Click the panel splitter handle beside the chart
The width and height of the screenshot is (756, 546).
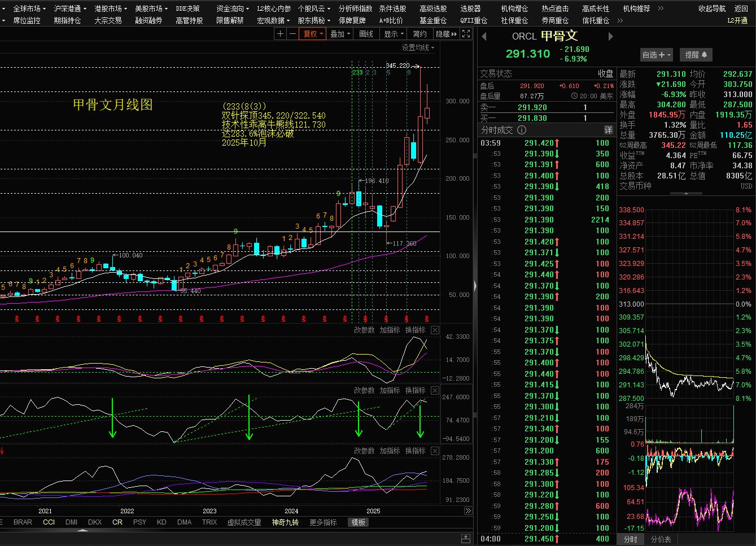(475, 286)
